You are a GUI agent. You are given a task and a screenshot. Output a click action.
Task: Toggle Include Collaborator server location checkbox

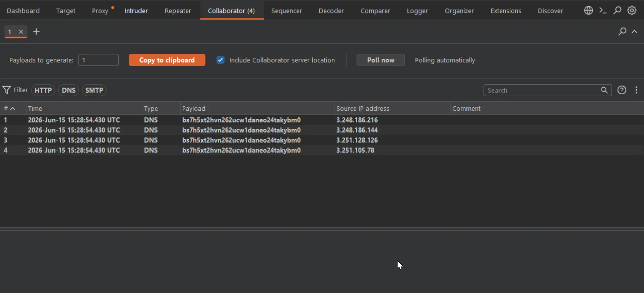click(x=220, y=60)
